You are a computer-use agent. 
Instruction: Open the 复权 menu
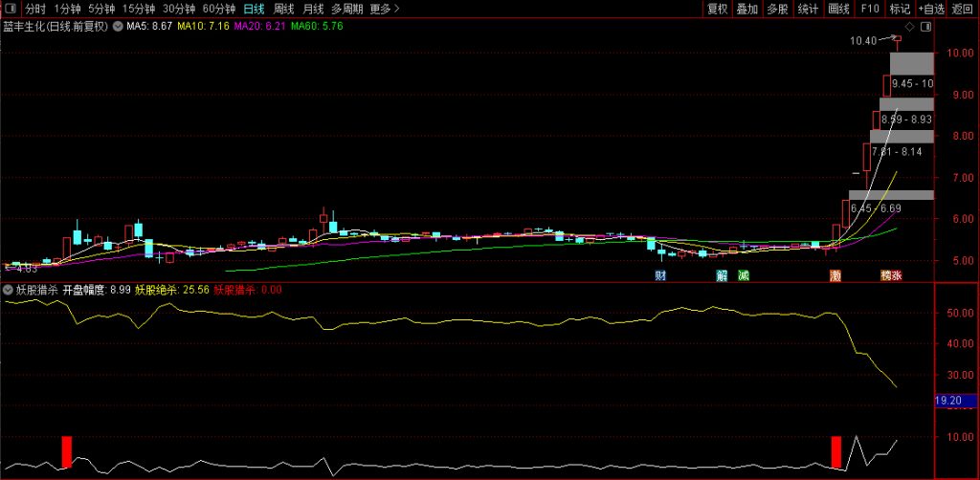pyautogui.click(x=717, y=9)
